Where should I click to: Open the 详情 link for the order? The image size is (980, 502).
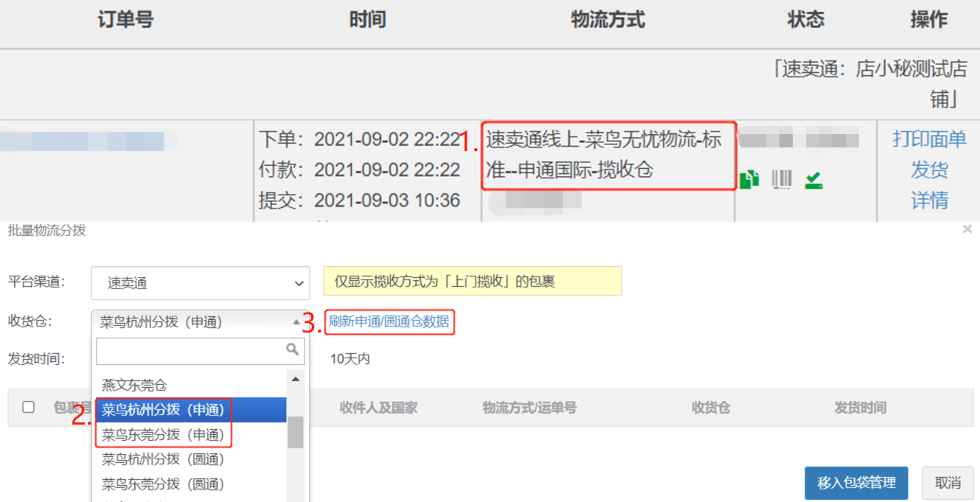(x=929, y=200)
